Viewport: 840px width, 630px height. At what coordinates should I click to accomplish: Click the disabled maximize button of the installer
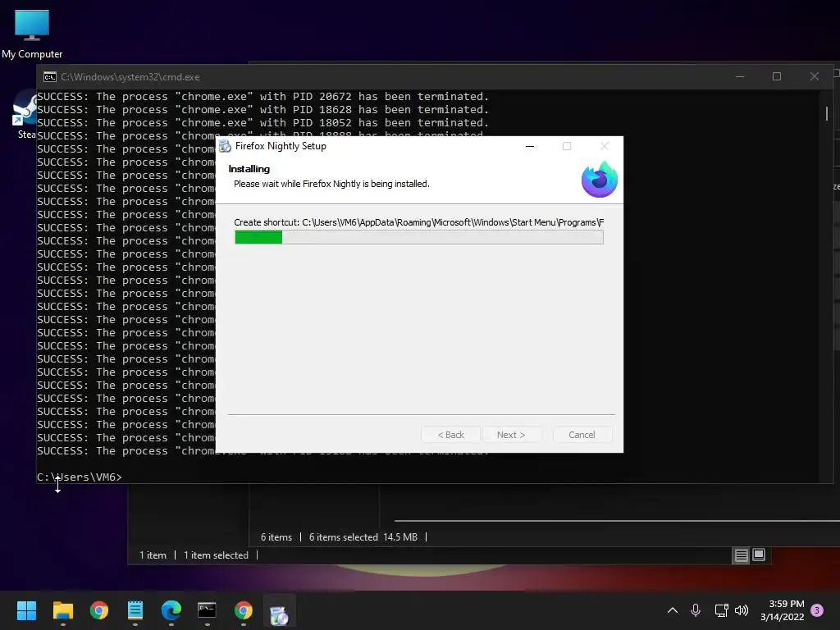(x=567, y=146)
